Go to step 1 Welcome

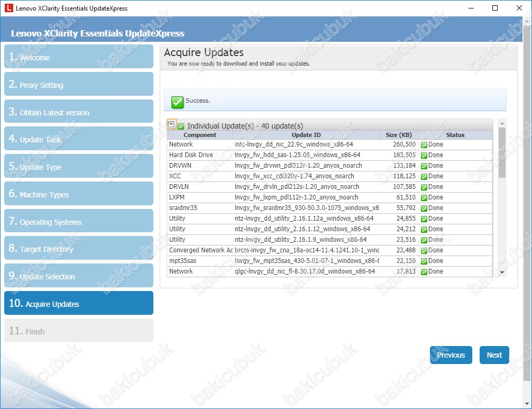tap(79, 56)
